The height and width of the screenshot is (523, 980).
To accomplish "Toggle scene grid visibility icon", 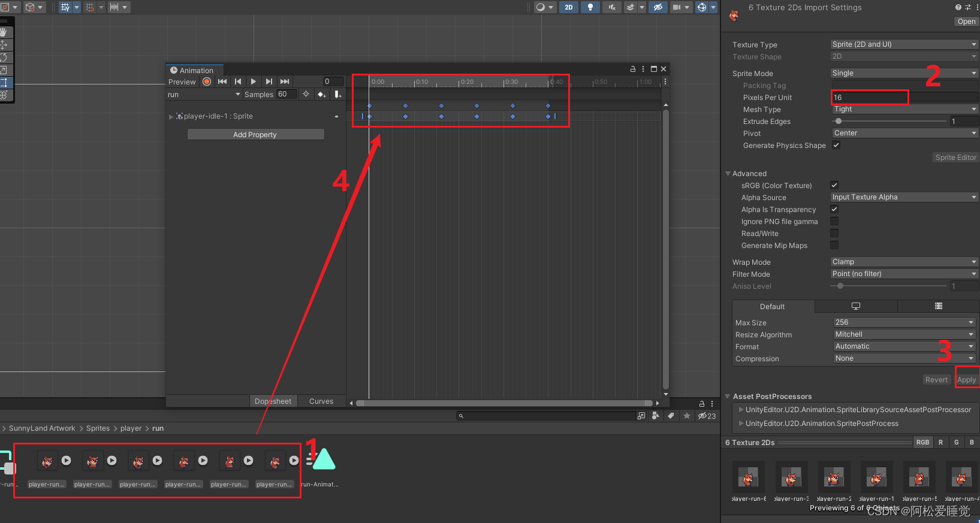I will [65, 7].
